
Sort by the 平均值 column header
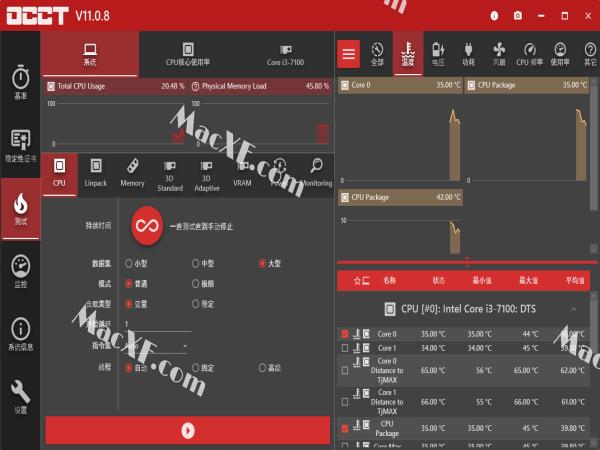[575, 281]
